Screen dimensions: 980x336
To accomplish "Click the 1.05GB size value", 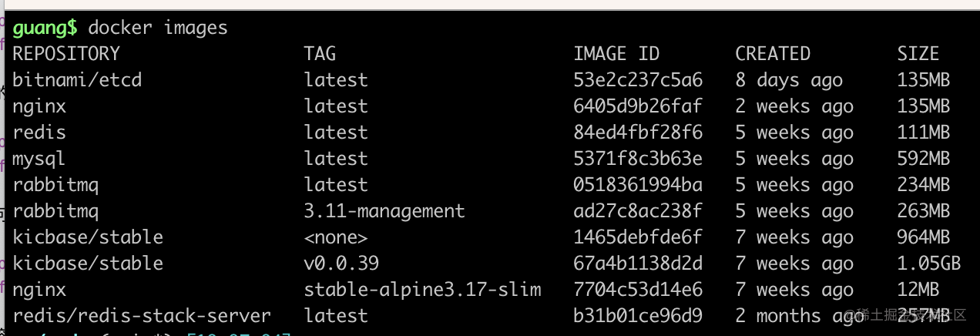I will point(928,264).
